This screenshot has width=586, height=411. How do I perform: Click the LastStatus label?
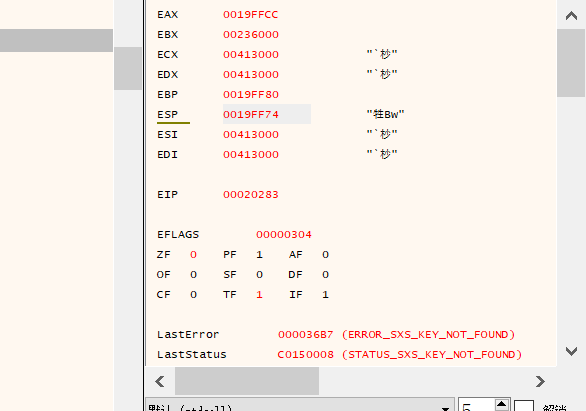[x=192, y=355]
